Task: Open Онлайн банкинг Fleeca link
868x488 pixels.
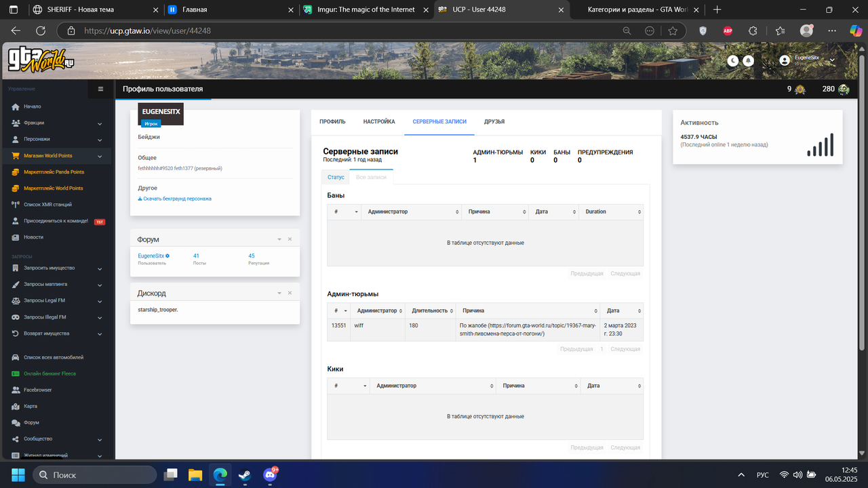Action: (50, 373)
